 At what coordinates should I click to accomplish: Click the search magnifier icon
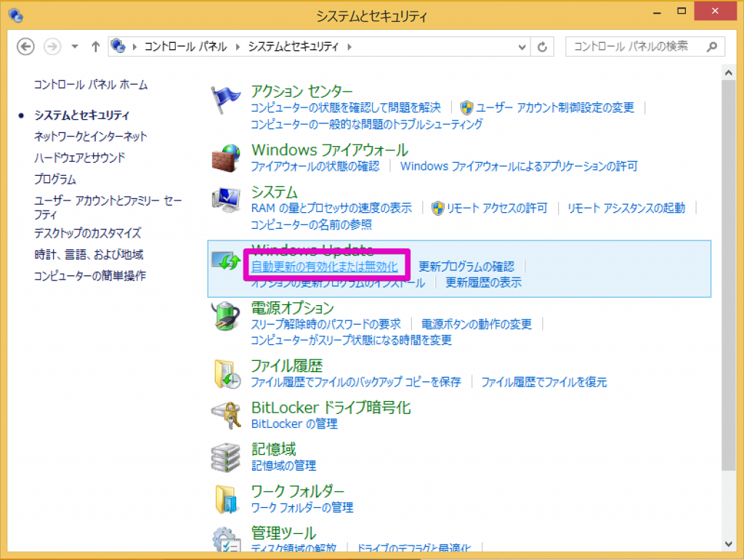tap(712, 46)
